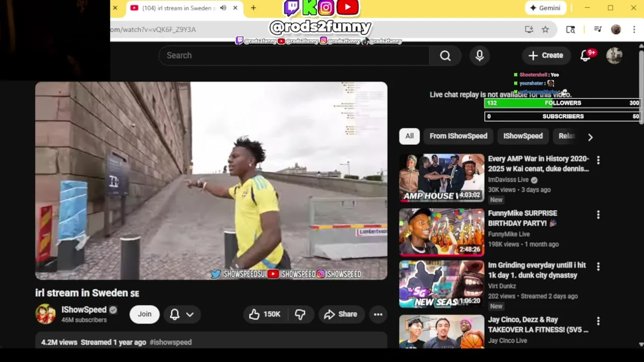Open the Chrome profile avatar
The width and height of the screenshot is (644, 362).
tap(616, 29)
